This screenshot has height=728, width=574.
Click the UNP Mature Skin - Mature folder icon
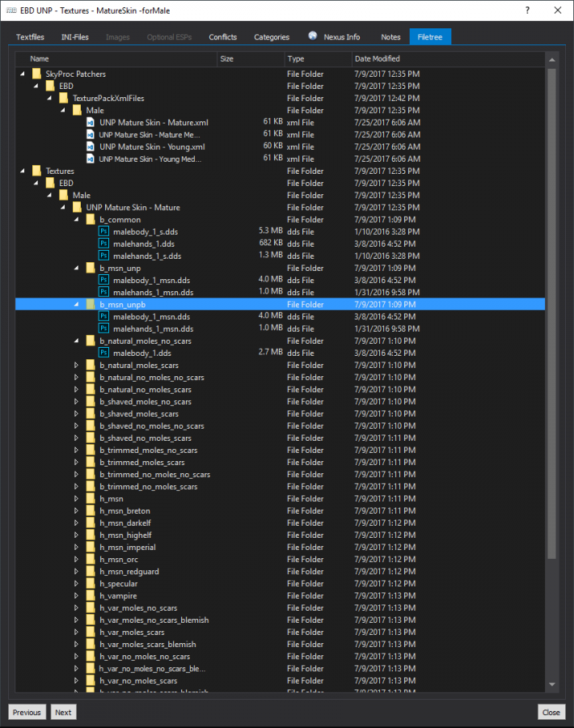click(x=77, y=207)
